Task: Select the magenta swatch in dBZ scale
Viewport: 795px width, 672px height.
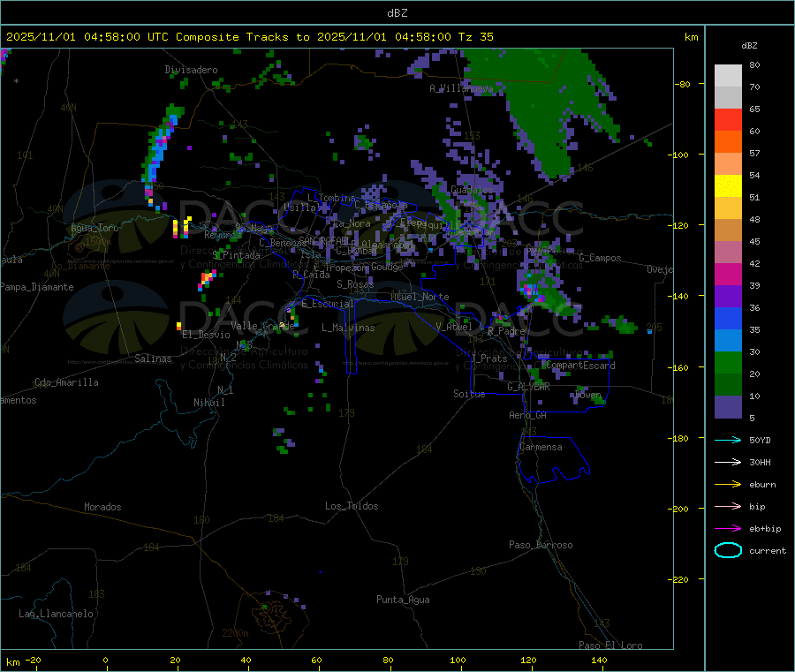Action: point(728,274)
